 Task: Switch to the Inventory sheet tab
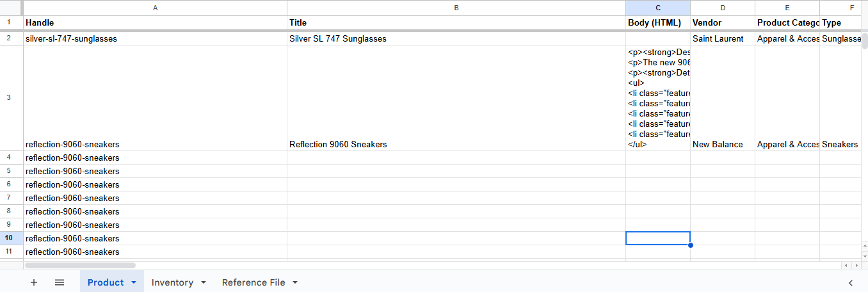pyautogui.click(x=172, y=282)
